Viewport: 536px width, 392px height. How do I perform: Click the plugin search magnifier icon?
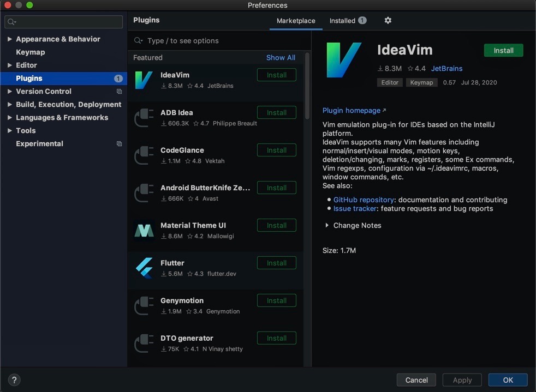138,41
